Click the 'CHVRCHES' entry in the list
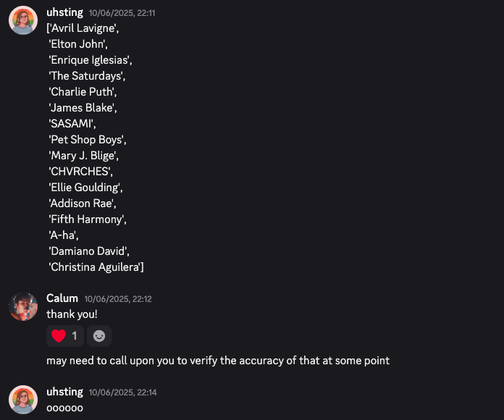The width and height of the screenshot is (504, 420). click(80, 172)
